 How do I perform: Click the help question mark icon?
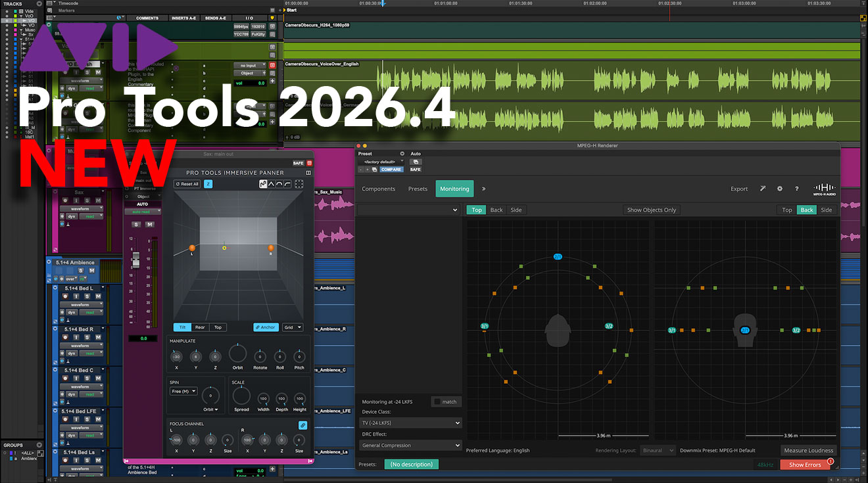tap(797, 189)
